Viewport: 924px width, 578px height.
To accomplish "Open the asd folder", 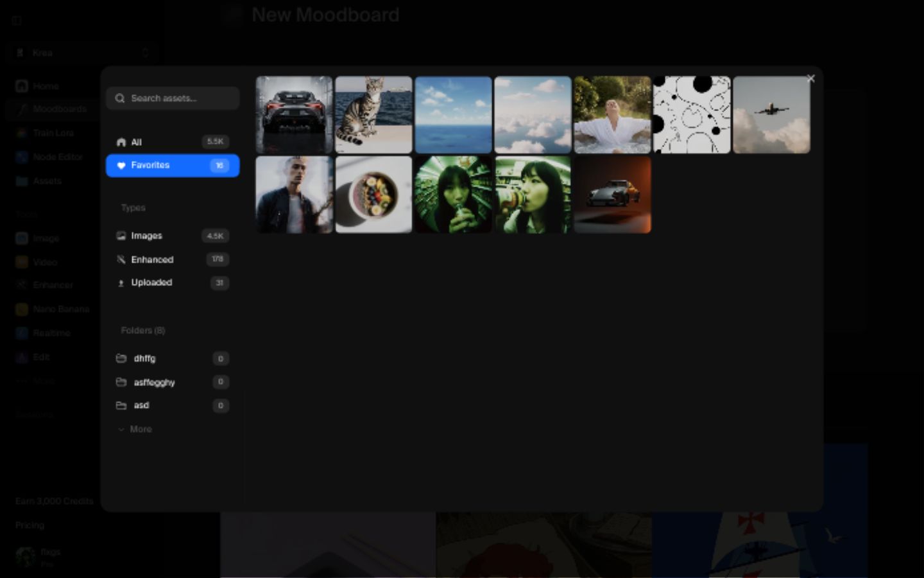I will [x=173, y=405].
